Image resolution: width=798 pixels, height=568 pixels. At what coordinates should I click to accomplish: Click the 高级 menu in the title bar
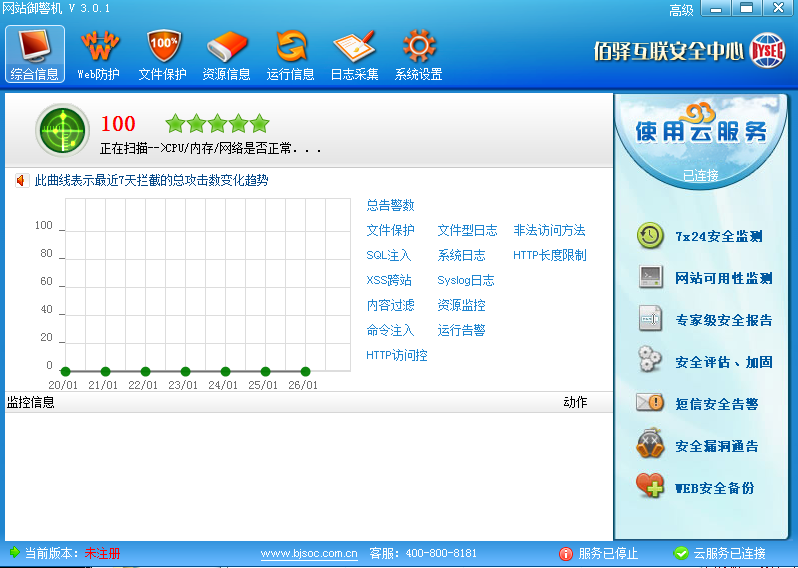tap(681, 10)
